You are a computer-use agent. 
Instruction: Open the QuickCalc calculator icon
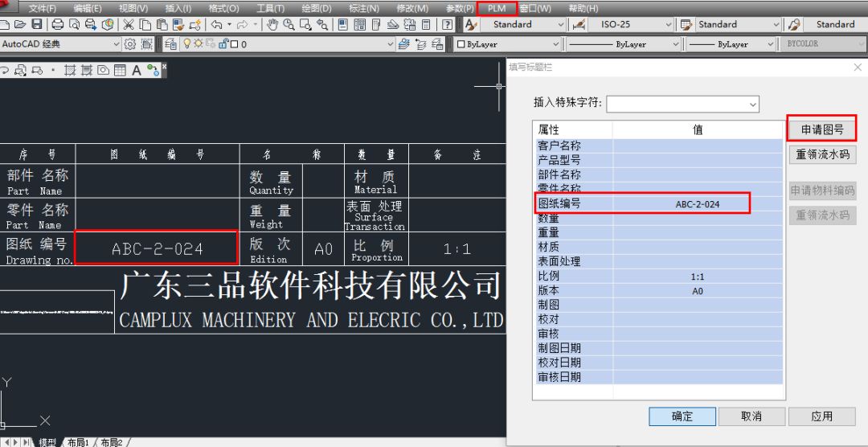coord(426,24)
